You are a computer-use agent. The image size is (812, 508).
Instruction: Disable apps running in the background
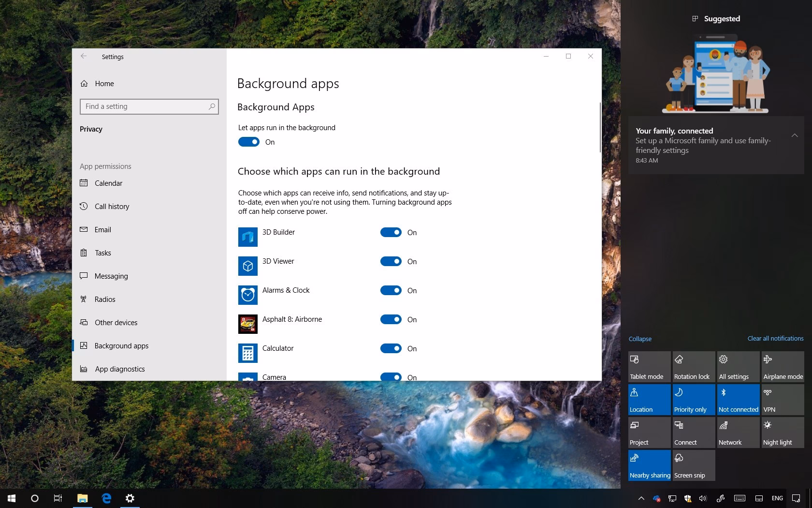point(248,142)
